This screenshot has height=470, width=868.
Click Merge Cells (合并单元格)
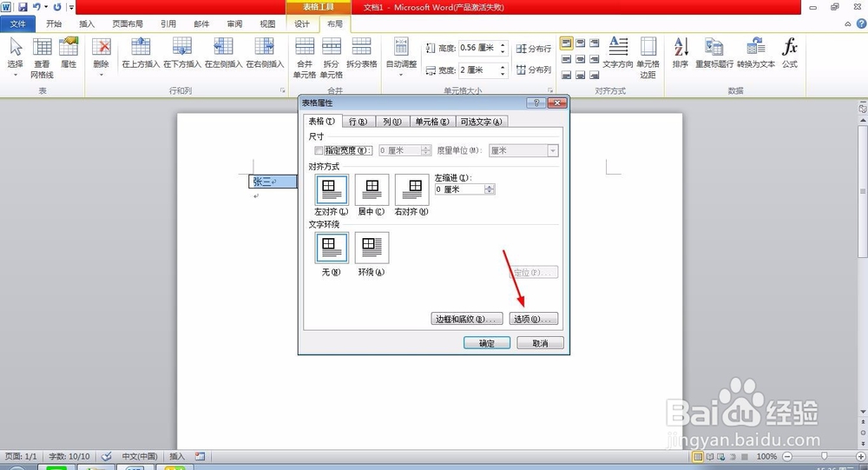305,58
